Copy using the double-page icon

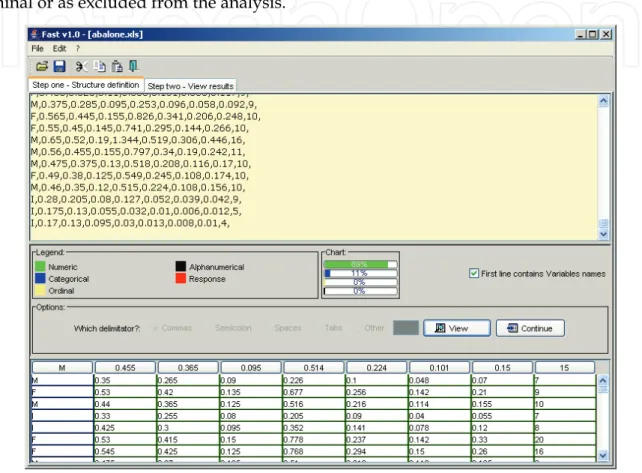click(x=99, y=66)
